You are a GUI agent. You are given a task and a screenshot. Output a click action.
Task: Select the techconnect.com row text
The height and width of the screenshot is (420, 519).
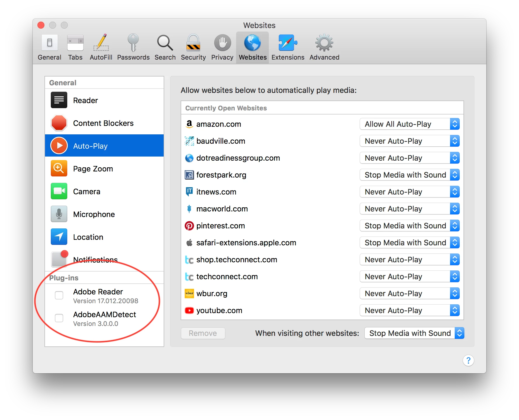(227, 277)
